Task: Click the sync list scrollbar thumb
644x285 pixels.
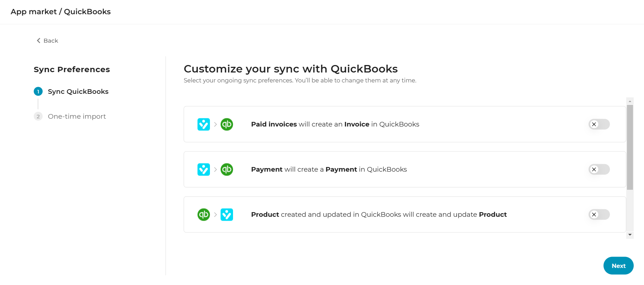Action: click(x=630, y=147)
